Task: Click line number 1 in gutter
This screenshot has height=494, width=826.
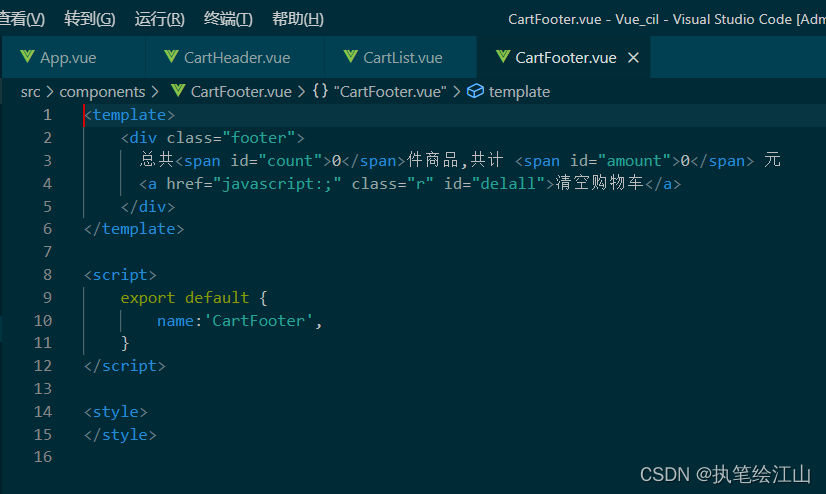Action: click(47, 115)
